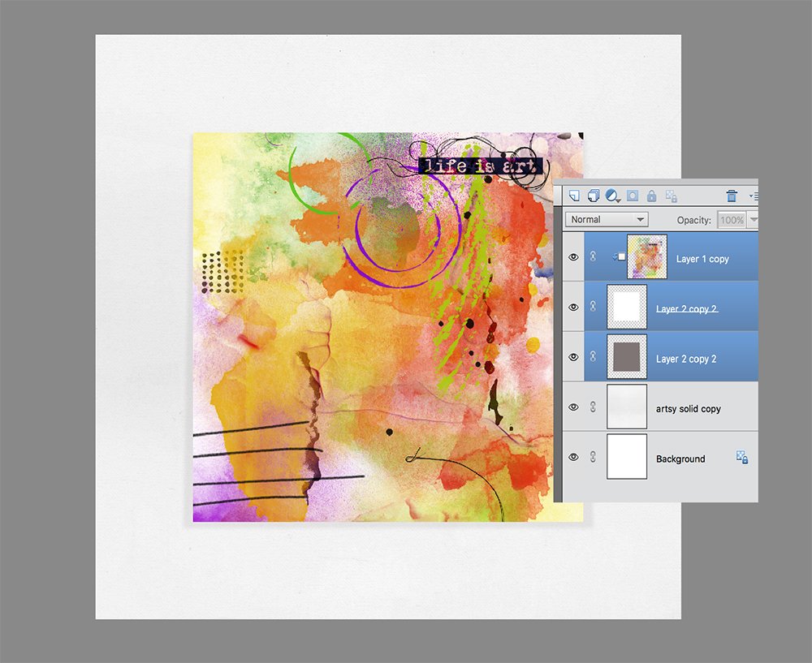Click link icon on artsy solid copy
This screenshot has height=663, width=812.
593,407
